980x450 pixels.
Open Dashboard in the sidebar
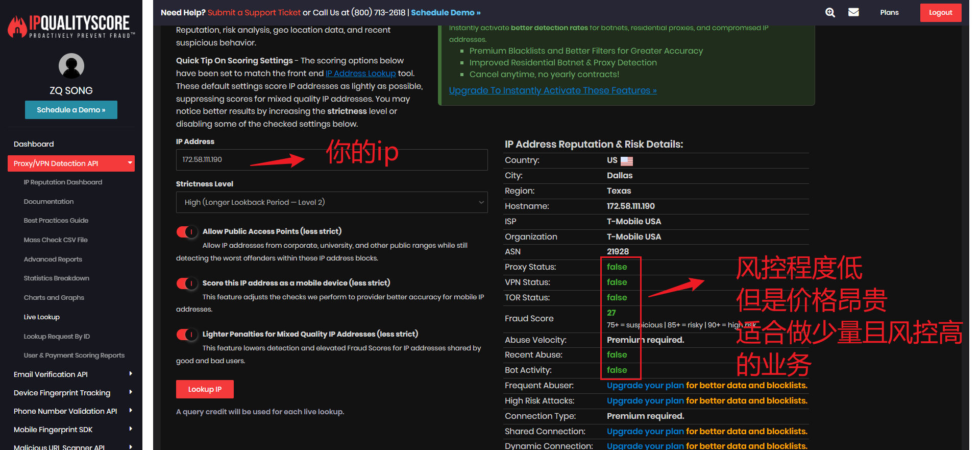tap(34, 144)
